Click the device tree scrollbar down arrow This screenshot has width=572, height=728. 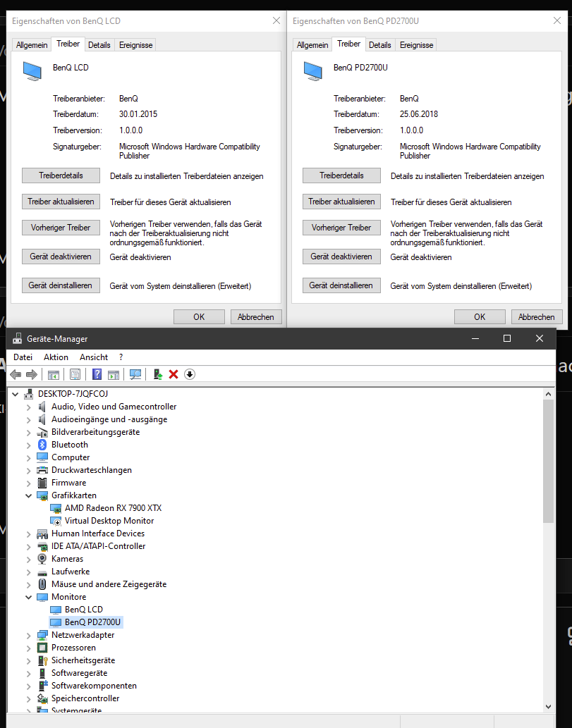click(x=548, y=707)
